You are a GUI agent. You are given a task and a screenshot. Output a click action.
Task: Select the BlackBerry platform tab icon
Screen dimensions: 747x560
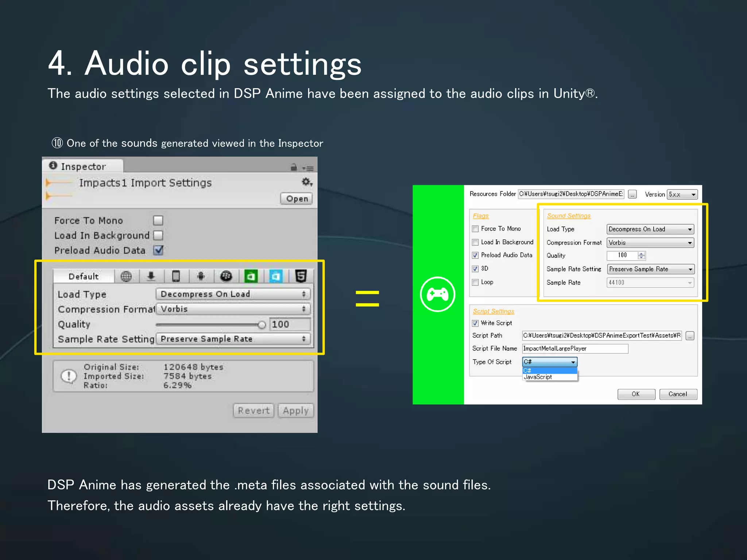tap(226, 276)
